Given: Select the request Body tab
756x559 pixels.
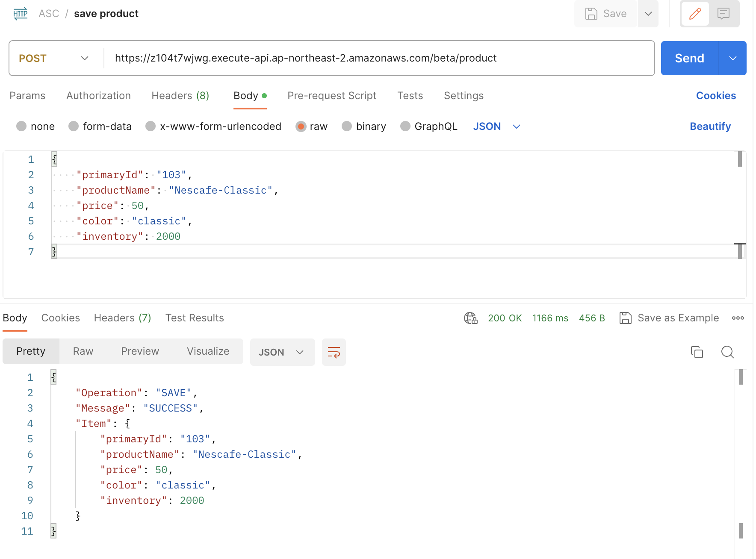Looking at the screenshot, I should (250, 96).
